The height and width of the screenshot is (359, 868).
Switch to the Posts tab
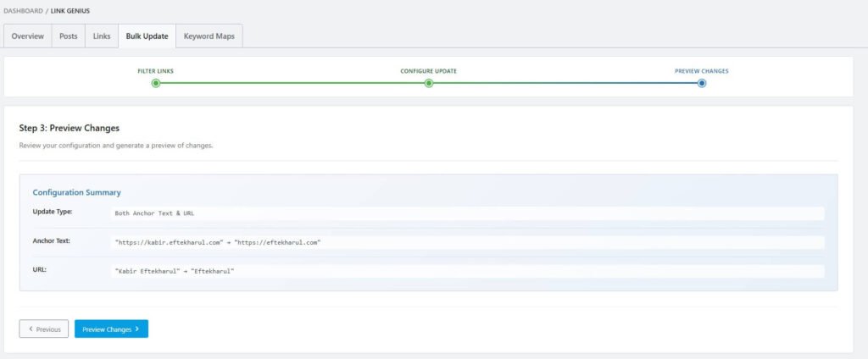pyautogui.click(x=68, y=36)
